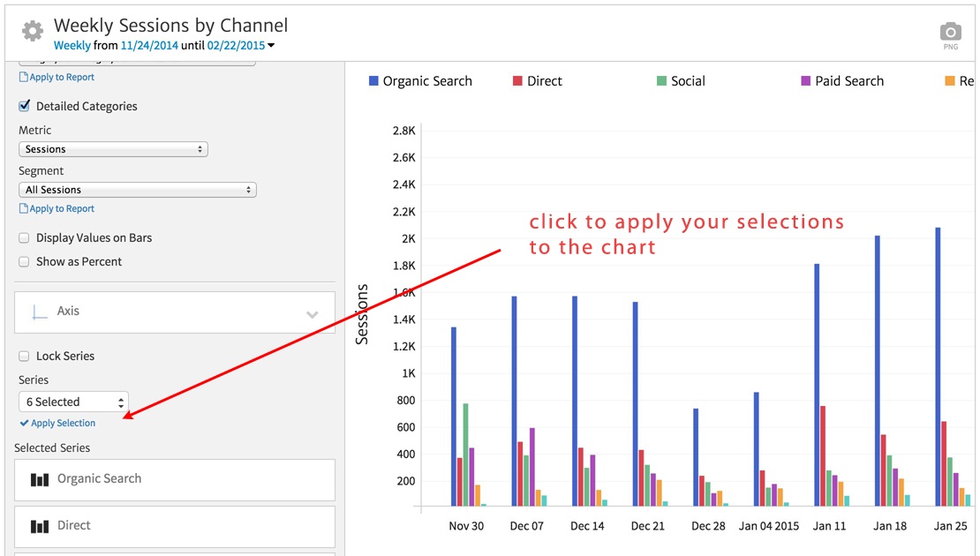The width and height of the screenshot is (980, 556).
Task: Toggle the Organic Search legend square
Action: [373, 81]
